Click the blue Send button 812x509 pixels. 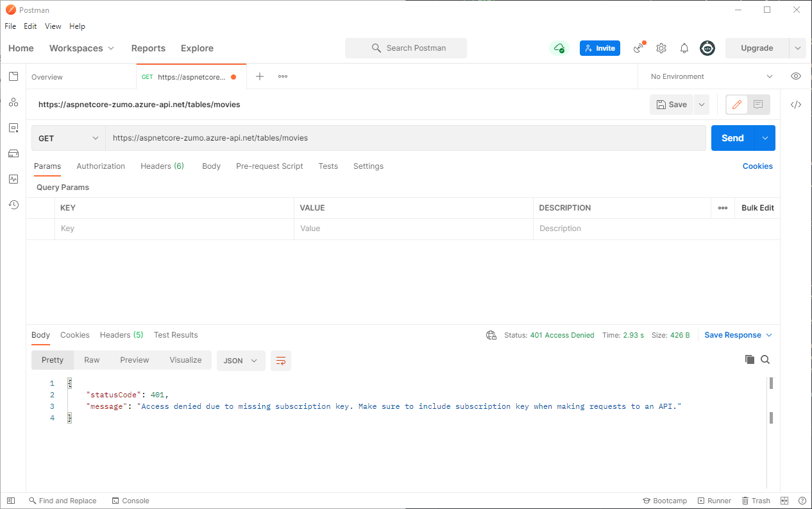tap(733, 138)
